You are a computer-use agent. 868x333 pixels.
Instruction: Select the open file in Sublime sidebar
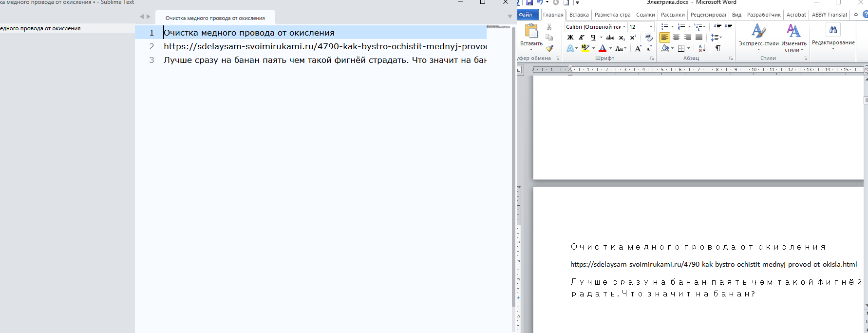(x=67, y=28)
